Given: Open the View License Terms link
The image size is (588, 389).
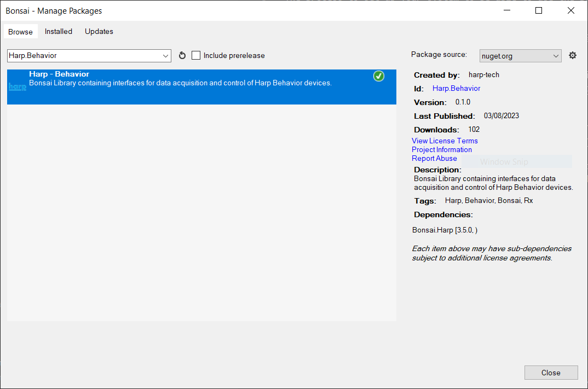Looking at the screenshot, I should point(444,141).
